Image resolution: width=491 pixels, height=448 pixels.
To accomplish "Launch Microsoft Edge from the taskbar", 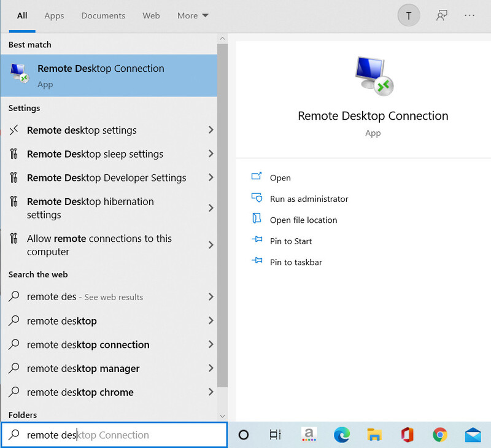I will tap(342, 435).
